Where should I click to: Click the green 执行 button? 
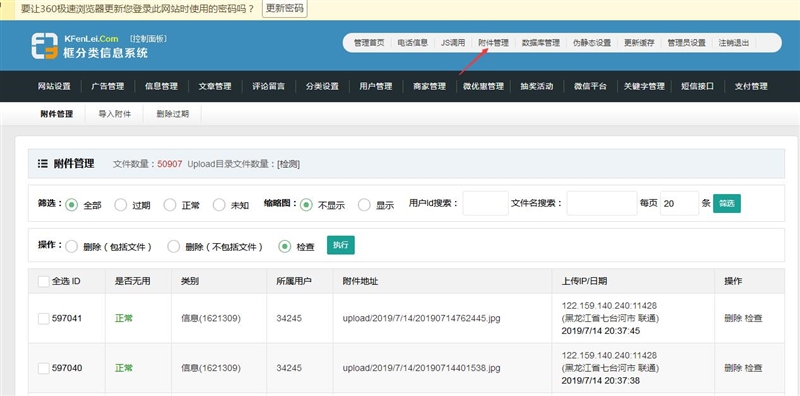point(340,245)
